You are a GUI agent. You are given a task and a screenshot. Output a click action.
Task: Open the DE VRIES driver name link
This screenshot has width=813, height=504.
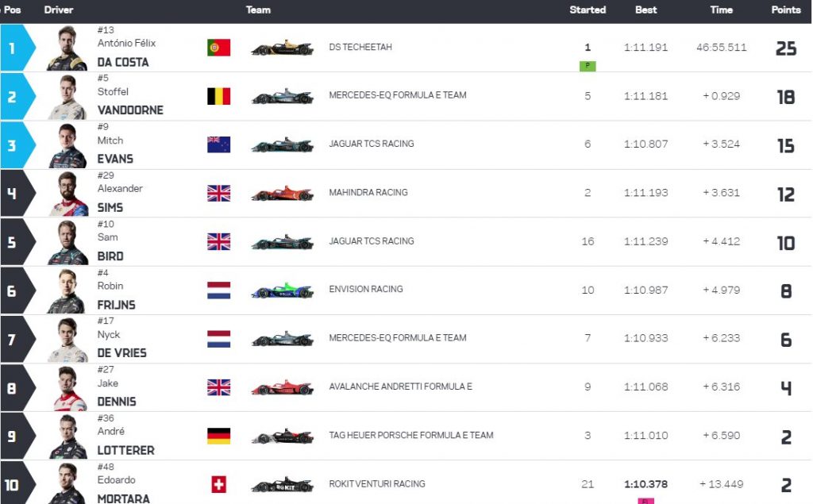pos(121,353)
